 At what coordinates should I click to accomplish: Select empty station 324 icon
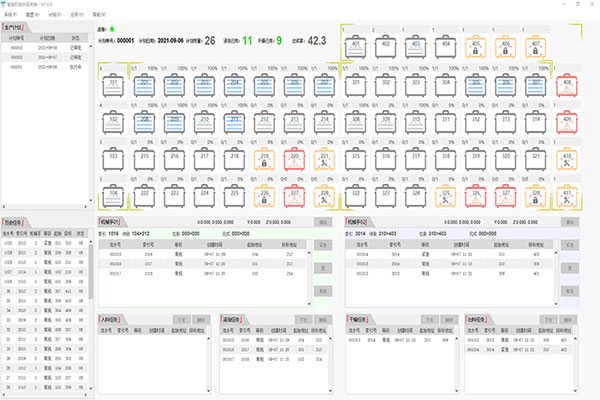point(416,196)
